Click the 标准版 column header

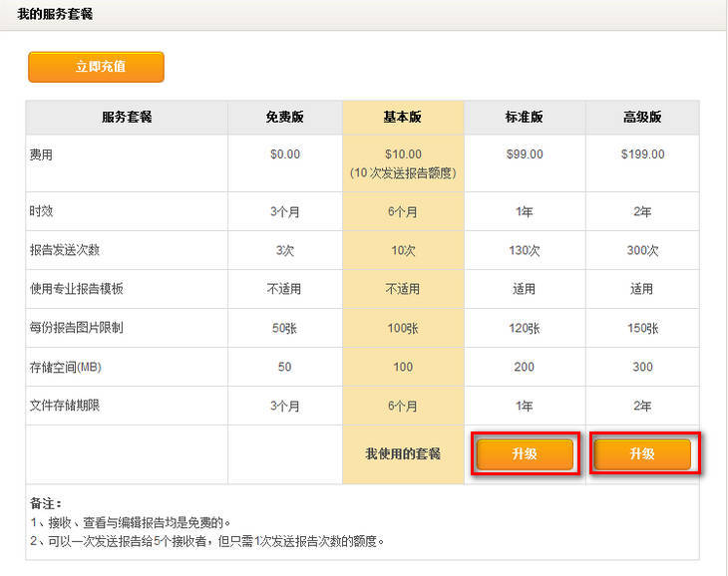pyautogui.click(x=525, y=117)
